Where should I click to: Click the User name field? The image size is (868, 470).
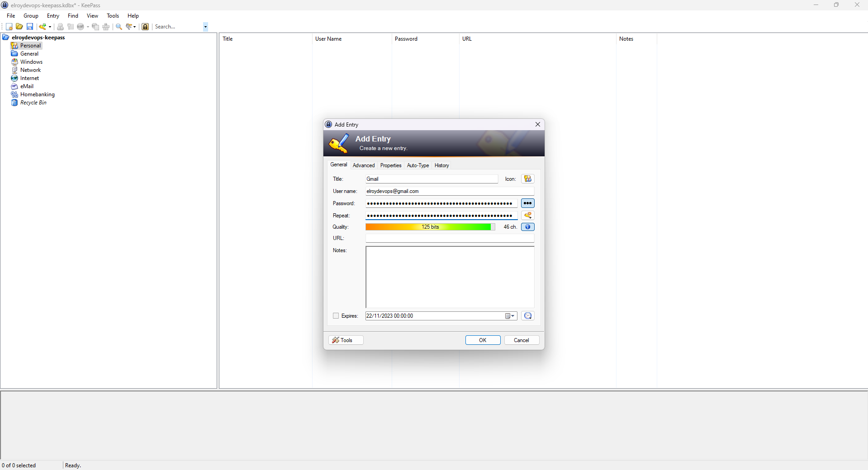tap(450, 191)
